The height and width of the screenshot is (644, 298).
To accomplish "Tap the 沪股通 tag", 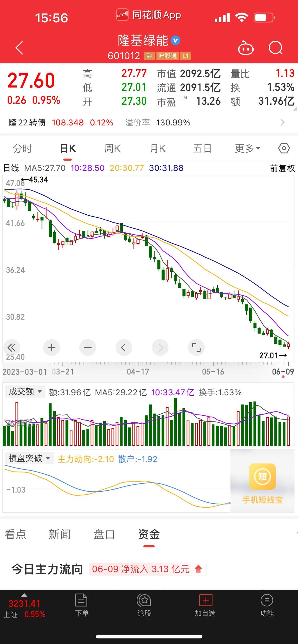I will pos(167,56).
